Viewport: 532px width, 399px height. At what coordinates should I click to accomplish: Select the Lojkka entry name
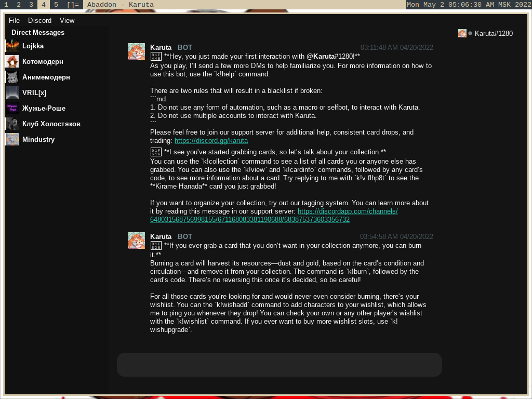click(33, 46)
